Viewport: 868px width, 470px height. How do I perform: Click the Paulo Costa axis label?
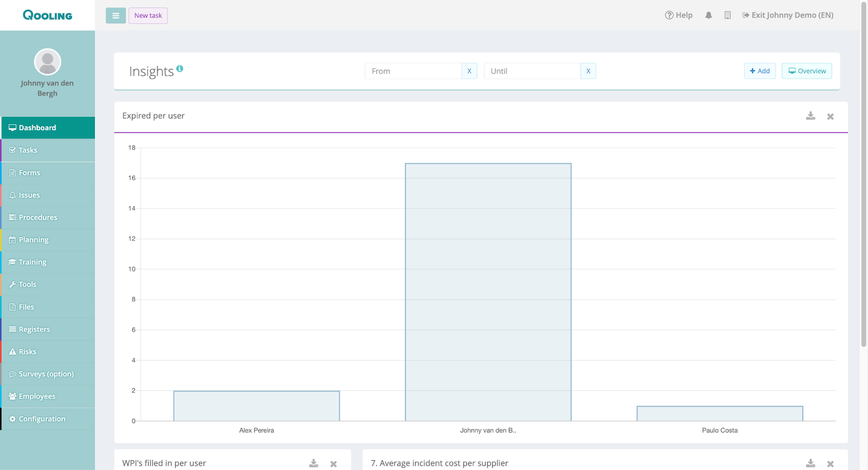pyautogui.click(x=720, y=430)
